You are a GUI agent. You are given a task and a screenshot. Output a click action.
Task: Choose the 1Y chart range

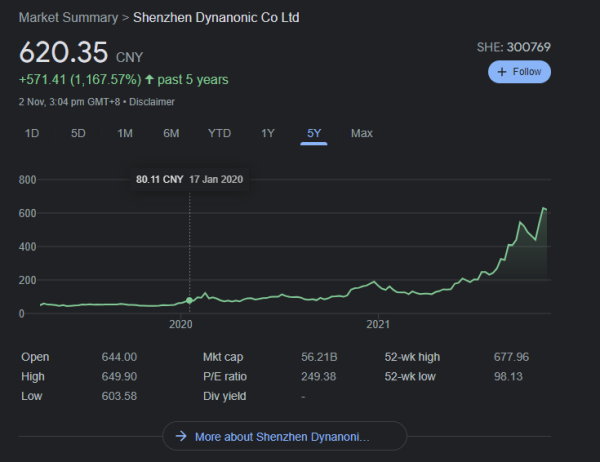[x=268, y=133]
